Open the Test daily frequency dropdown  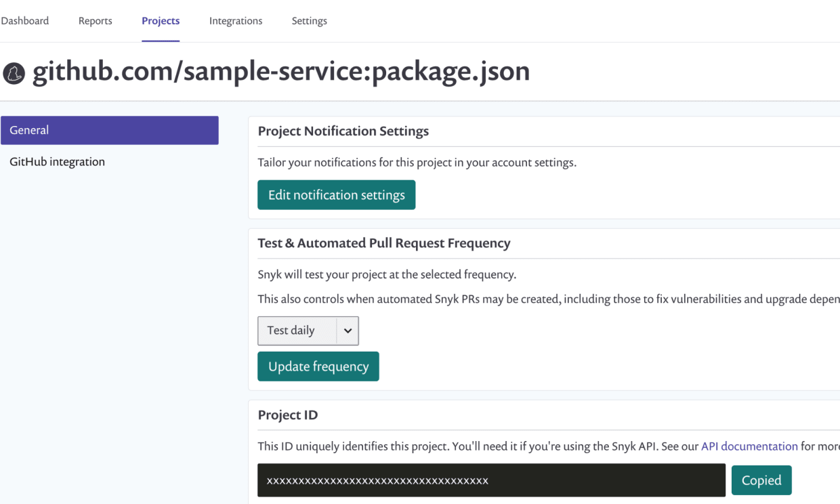click(x=308, y=331)
